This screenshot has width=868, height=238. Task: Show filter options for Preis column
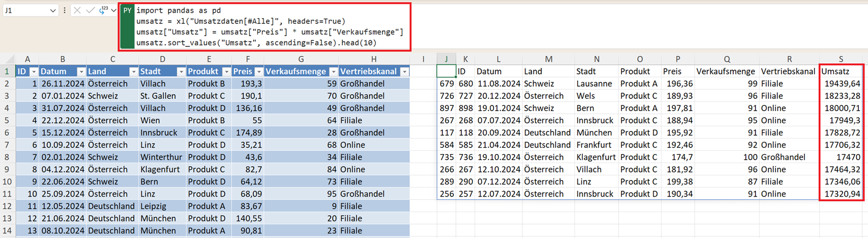[x=259, y=72]
